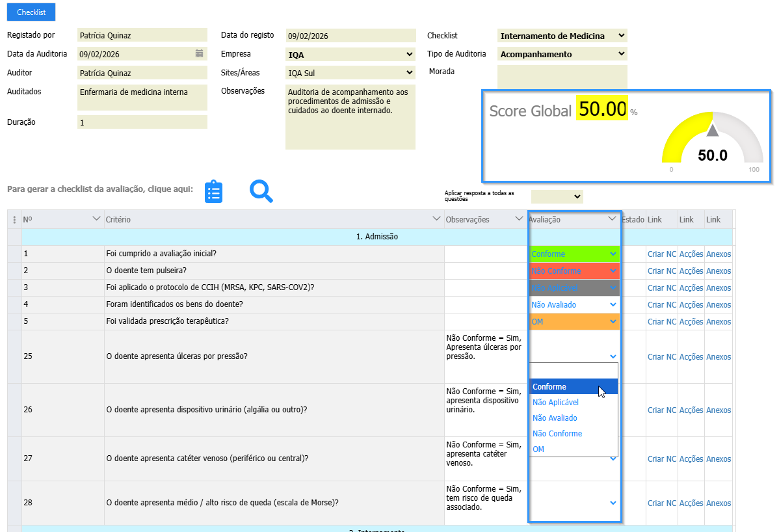
Task: Click the Checklist tab
Action: point(31,12)
